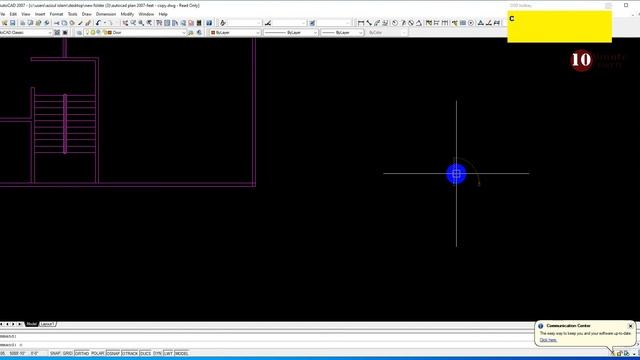Click the Help question mark icon

tap(209, 23)
